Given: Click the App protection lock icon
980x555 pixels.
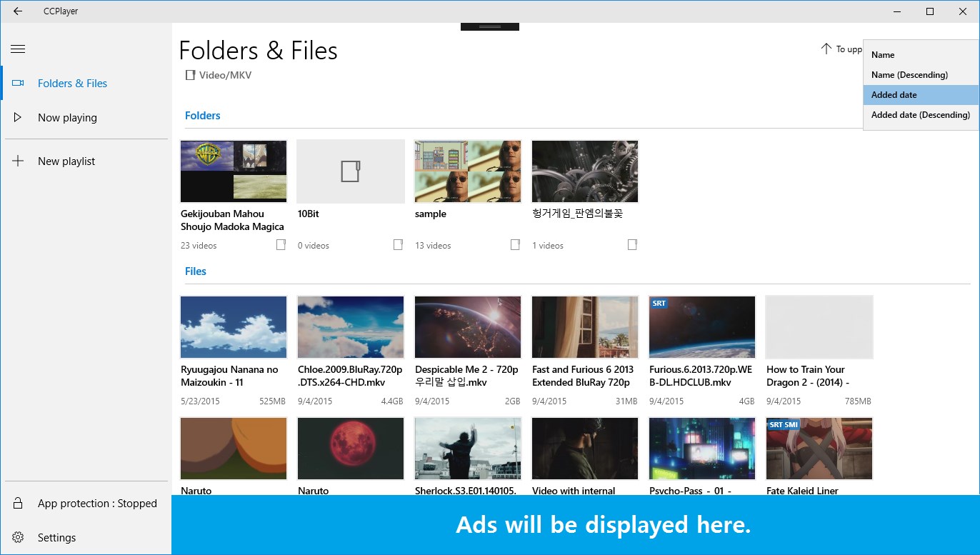Looking at the screenshot, I should click(18, 504).
